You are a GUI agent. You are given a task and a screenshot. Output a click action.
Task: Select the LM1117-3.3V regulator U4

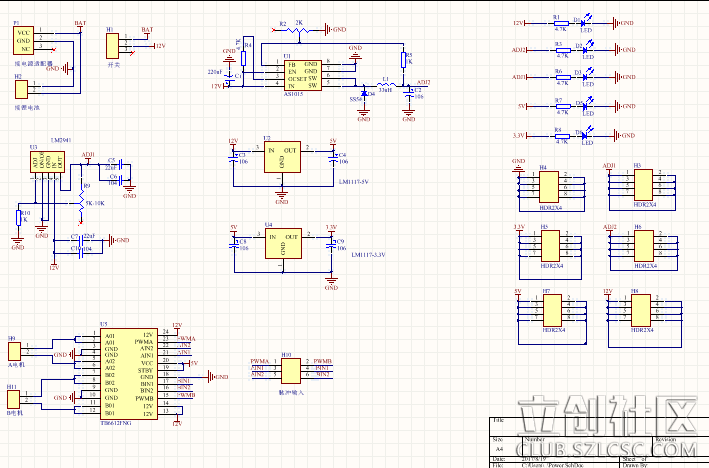[281, 243]
